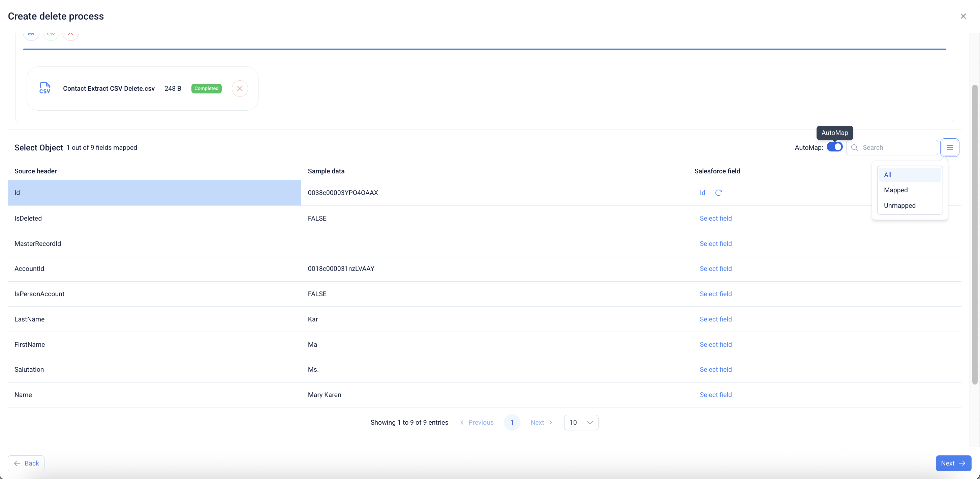The height and width of the screenshot is (479, 980).
Task: Choose Mapped in the filter menu
Action: click(896, 190)
